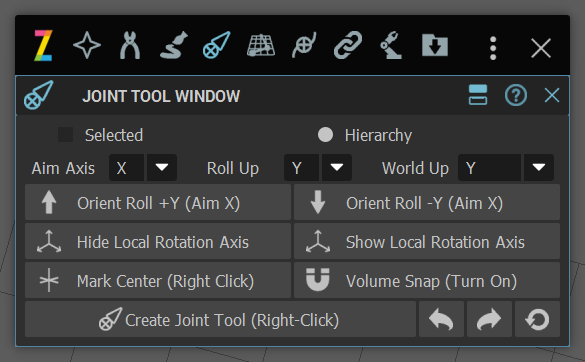Open the mesh grid lattice icon
This screenshot has height=362, width=585.
(261, 46)
